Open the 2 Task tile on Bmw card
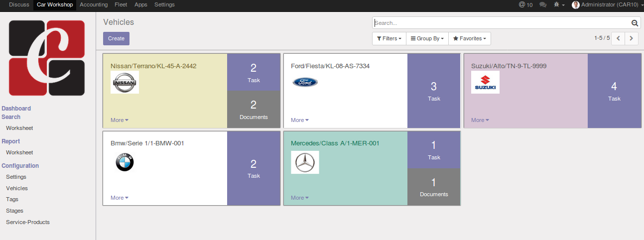Image resolution: width=644 pixels, height=240 pixels. tap(254, 168)
